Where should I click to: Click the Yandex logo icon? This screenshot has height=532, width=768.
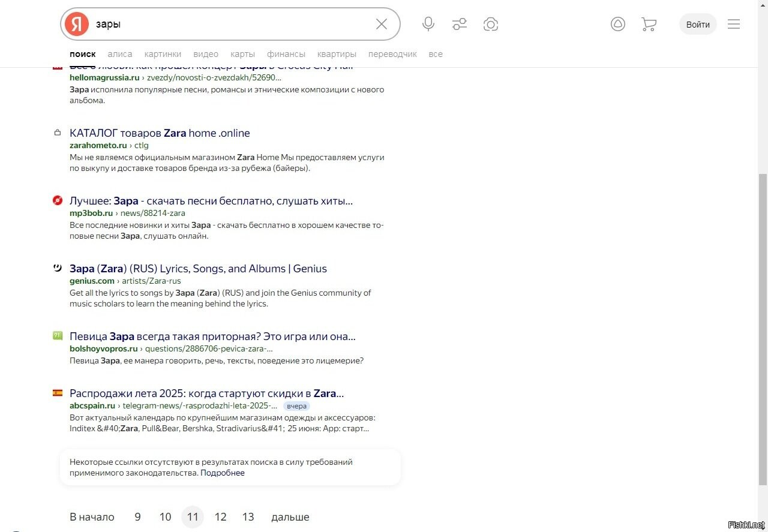(77, 24)
